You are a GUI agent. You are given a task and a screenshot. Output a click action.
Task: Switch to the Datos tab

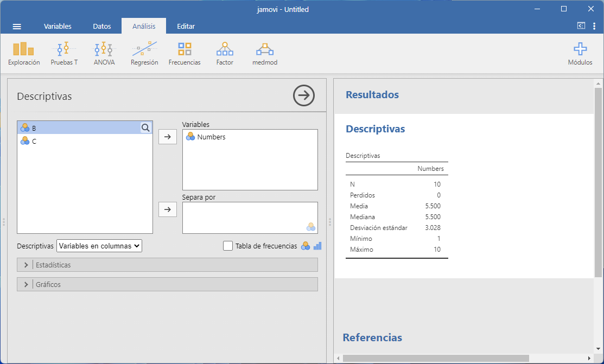[x=102, y=26]
